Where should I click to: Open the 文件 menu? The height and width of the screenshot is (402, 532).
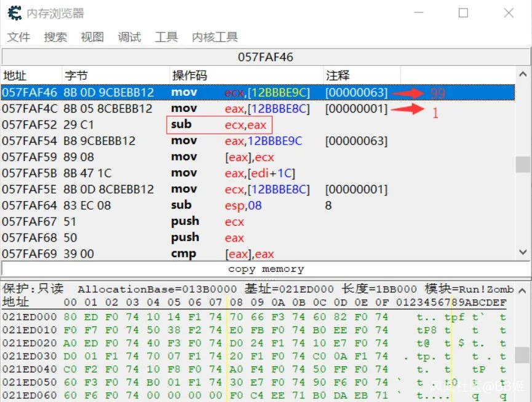coord(18,37)
